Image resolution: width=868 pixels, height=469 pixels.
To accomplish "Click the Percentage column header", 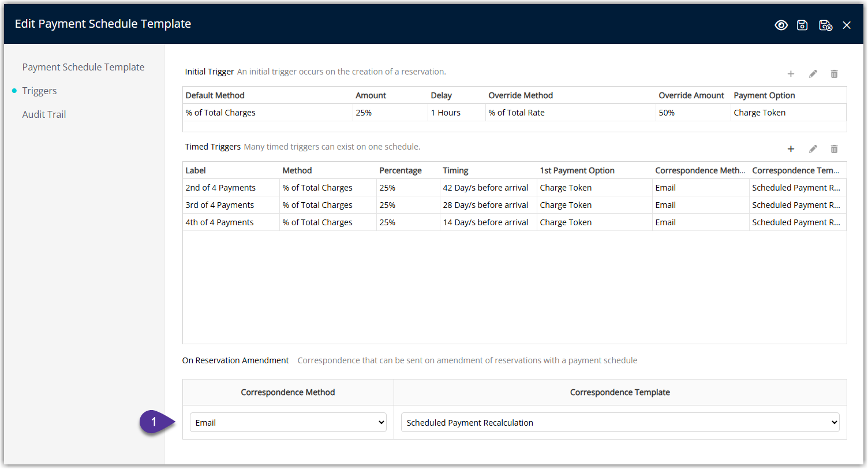I will click(408, 170).
